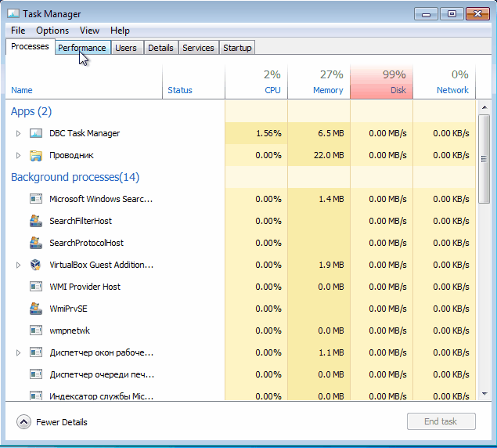Click the Диспетчер очереди печати icon
This screenshot has width=497, height=448.
36,374
